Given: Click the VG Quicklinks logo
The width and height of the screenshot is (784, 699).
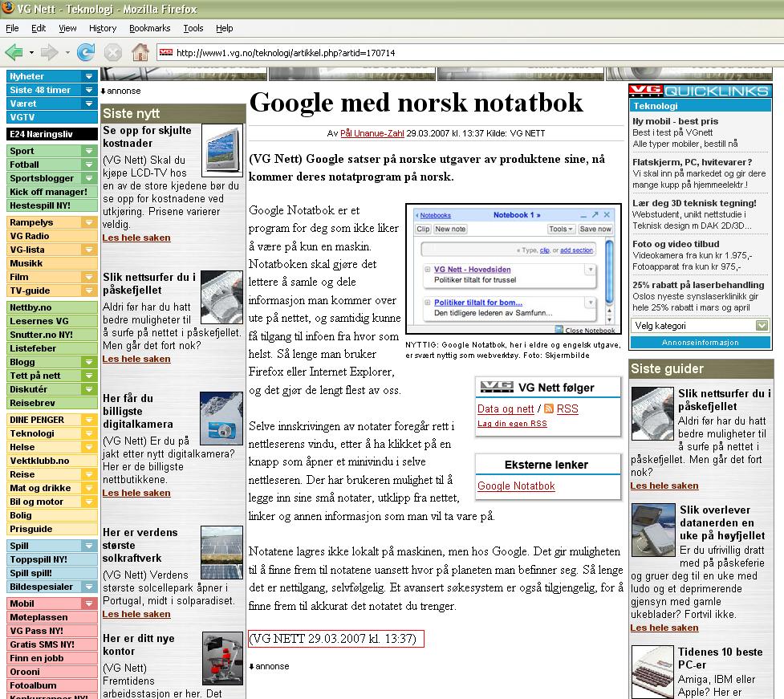Looking at the screenshot, I should coord(700,91).
